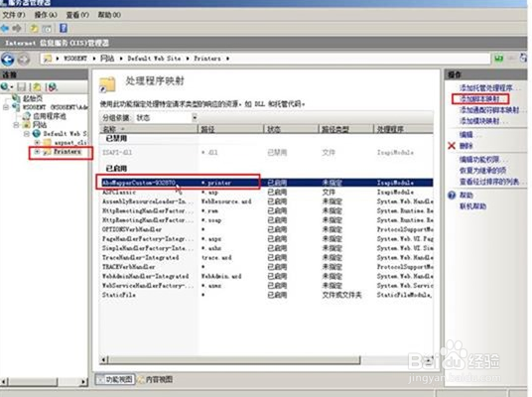
Task: Click the connect globe icon in the connections toolbar
Action: pos(5,87)
